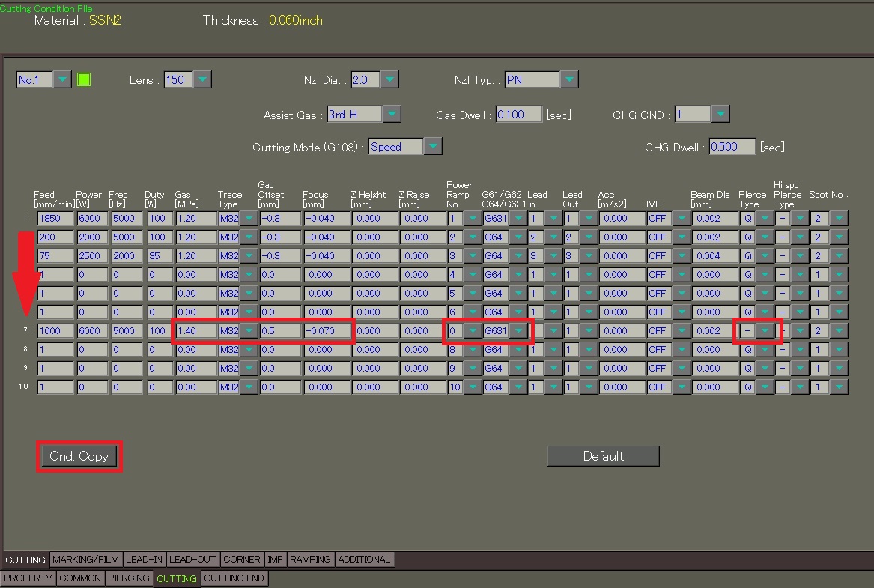Expand the Cutting Mode Speed dropdown

433,147
